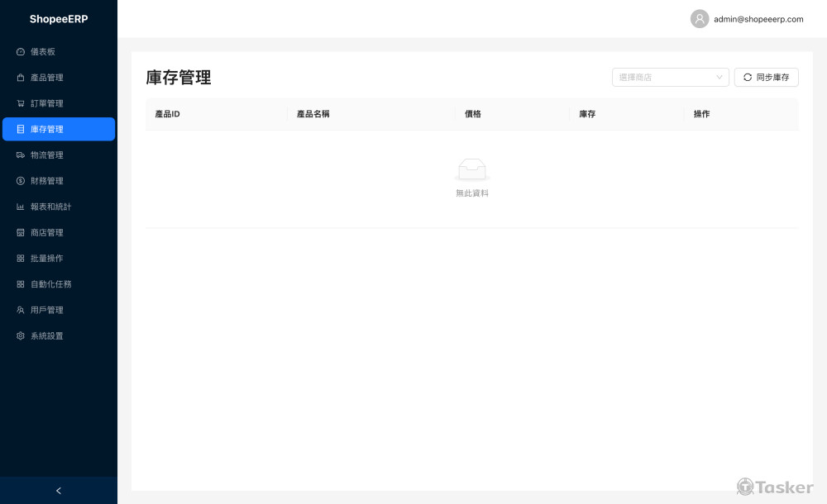The width and height of the screenshot is (827, 504).
Task: Click the truck icon beside 物流管理
Action: [21, 155]
